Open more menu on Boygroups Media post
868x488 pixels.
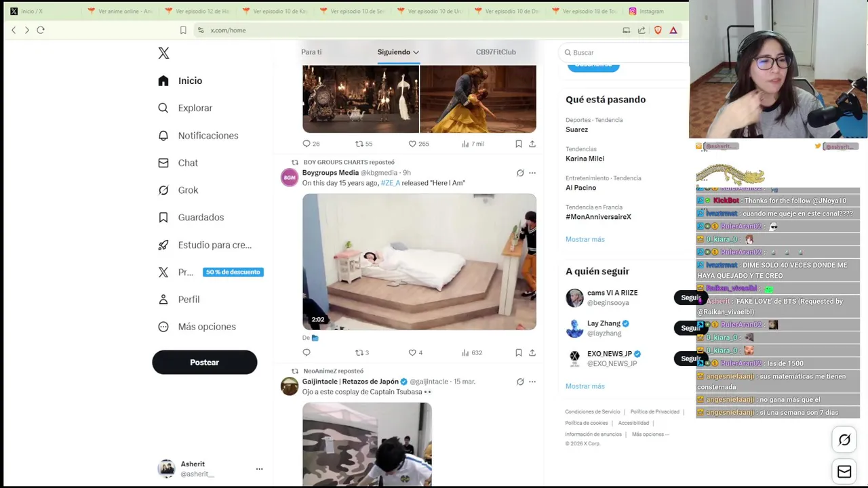click(x=532, y=173)
